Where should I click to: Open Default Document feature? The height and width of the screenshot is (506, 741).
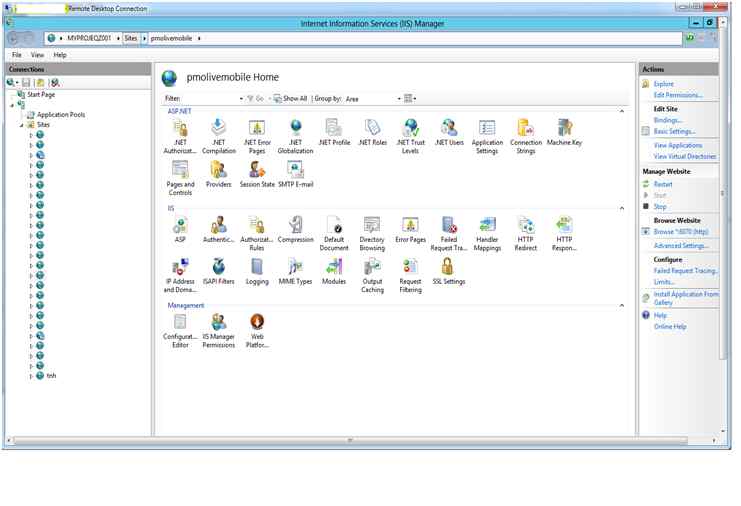334,234
